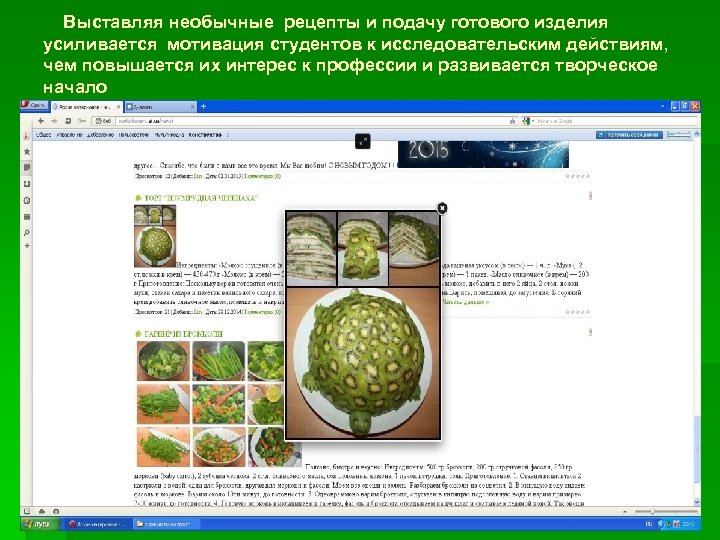This screenshot has height=540, width=720.
Task: Click the third item in site admin bar
Action: click(100, 135)
